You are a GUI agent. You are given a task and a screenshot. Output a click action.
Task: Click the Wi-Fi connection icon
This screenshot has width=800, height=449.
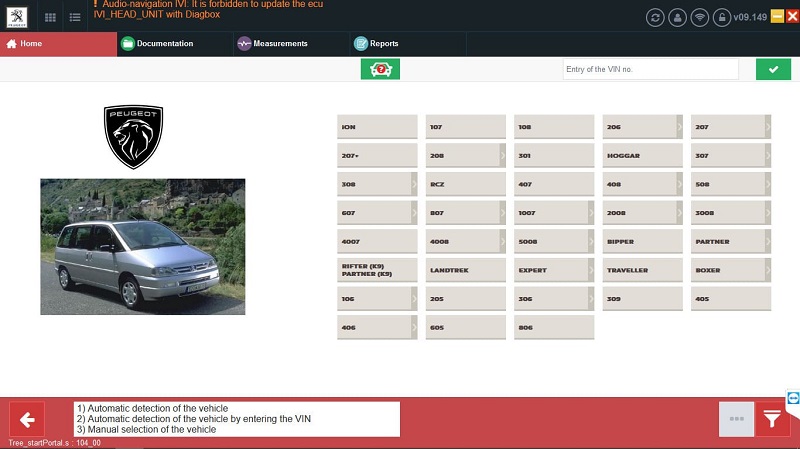[699, 17]
